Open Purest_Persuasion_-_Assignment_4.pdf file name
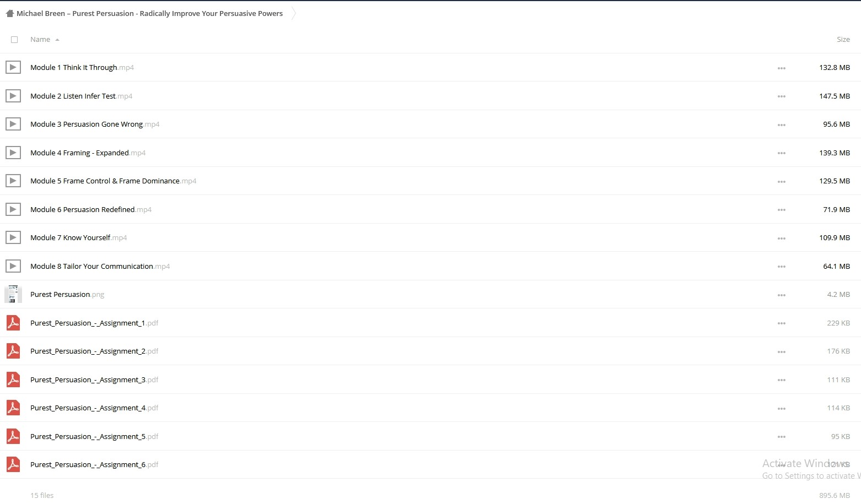Viewport: 861px width, 504px height. coord(94,408)
